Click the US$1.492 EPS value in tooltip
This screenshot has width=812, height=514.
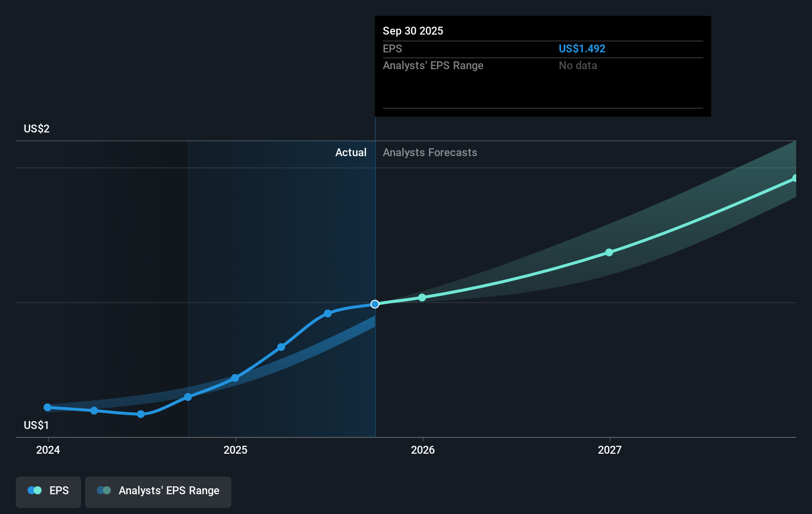coord(582,48)
